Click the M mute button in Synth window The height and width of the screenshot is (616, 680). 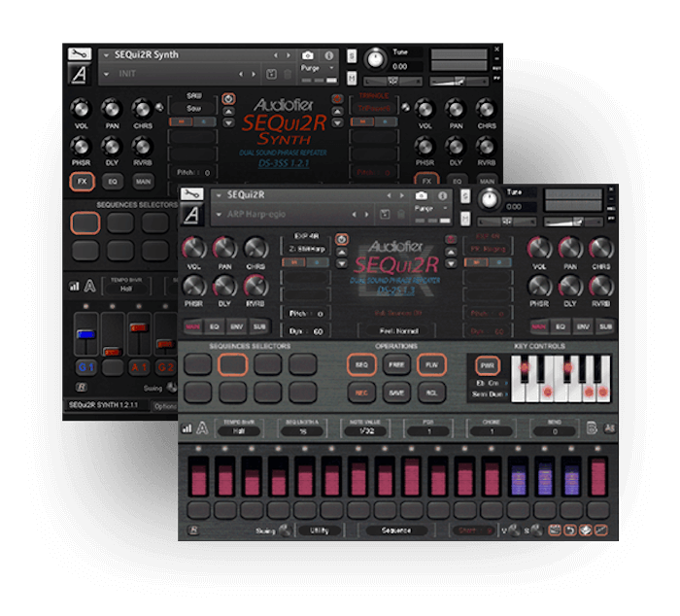click(x=352, y=79)
